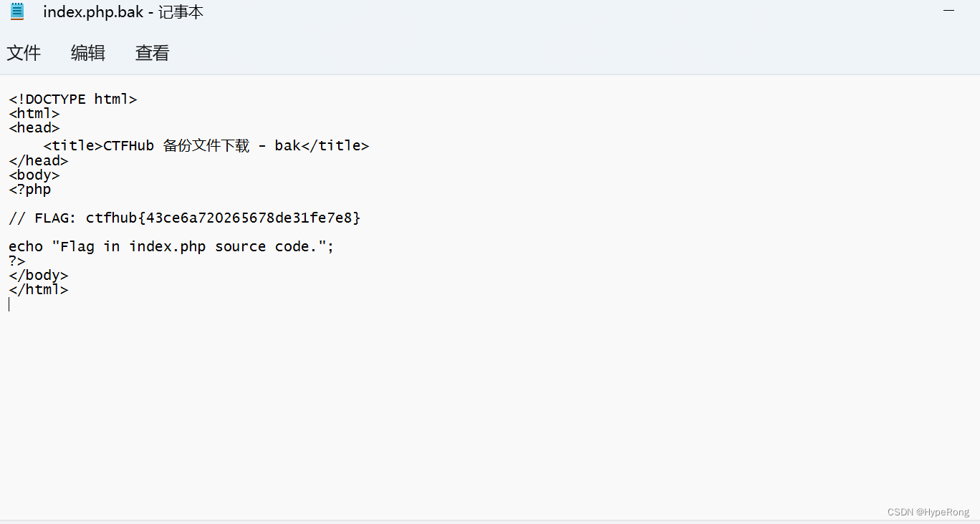Open the 文件 menu
This screenshot has width=980, height=524.
pos(24,53)
